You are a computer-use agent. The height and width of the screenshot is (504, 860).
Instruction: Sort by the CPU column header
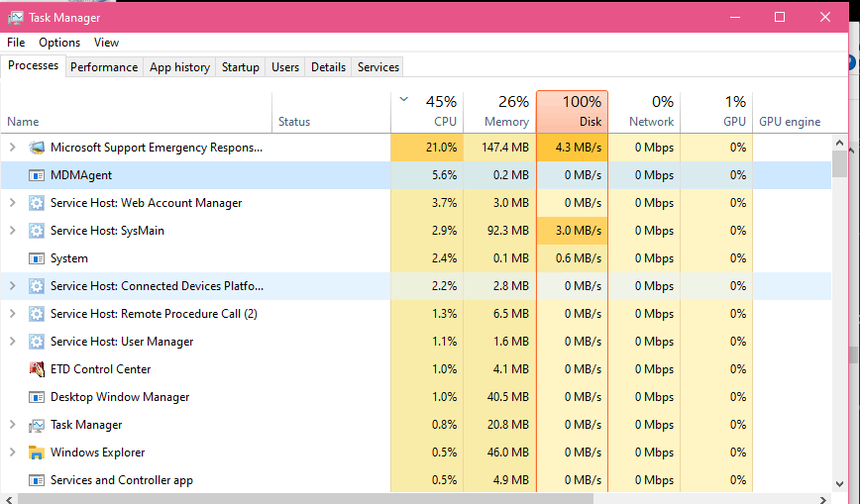[427, 113]
